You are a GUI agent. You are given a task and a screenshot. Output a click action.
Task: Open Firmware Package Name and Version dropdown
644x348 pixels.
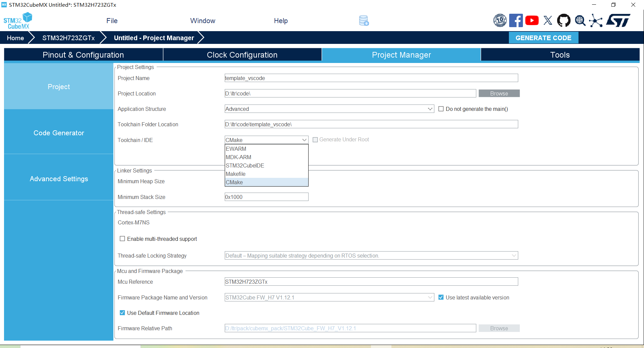[329, 297]
